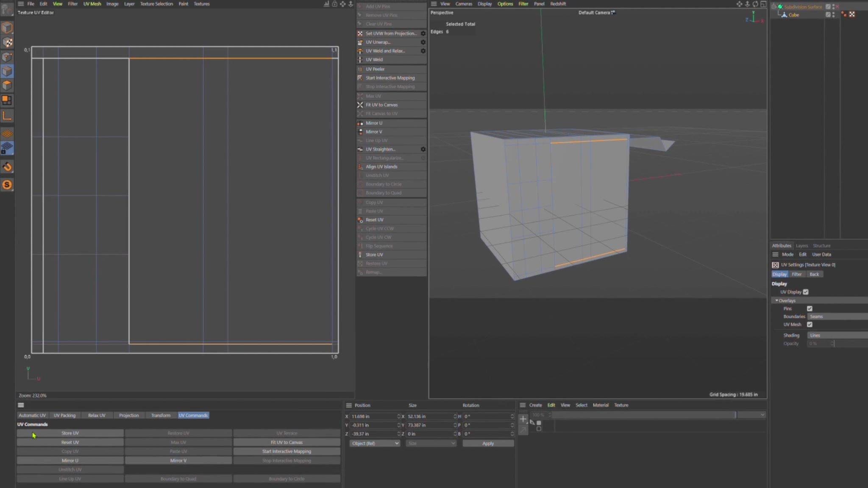
Task: Open UV Unwrap settings via its gear icon
Action: (x=423, y=42)
